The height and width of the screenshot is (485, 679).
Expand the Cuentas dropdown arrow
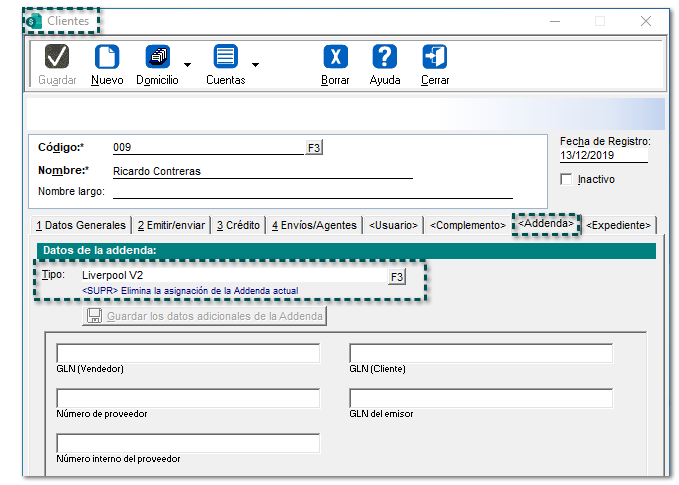(256, 65)
